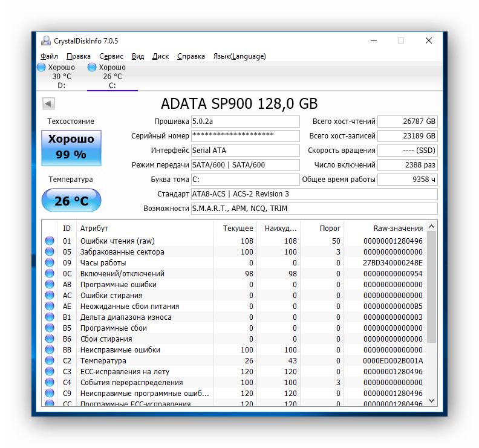The height and width of the screenshot is (448, 479).
Task: Open the Файл menu
Action: (49, 56)
